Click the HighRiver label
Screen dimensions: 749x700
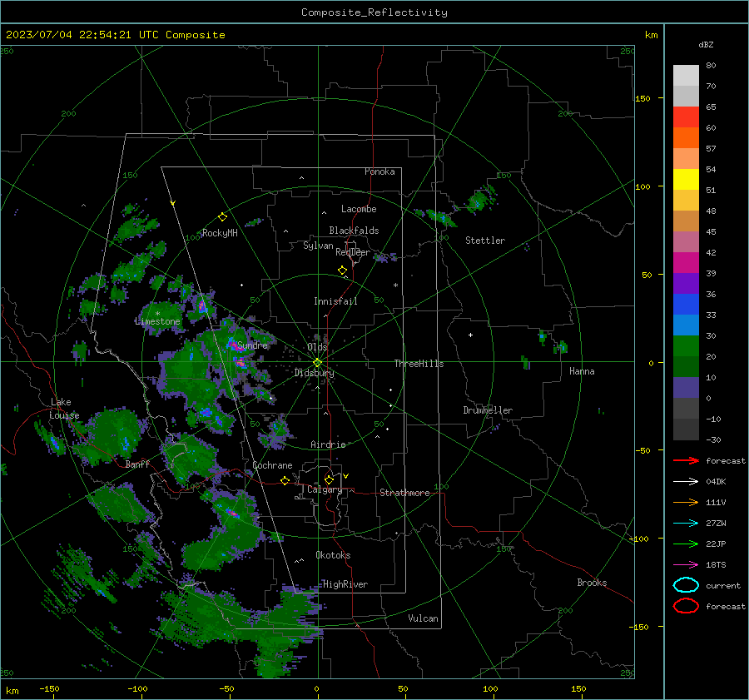345,585
